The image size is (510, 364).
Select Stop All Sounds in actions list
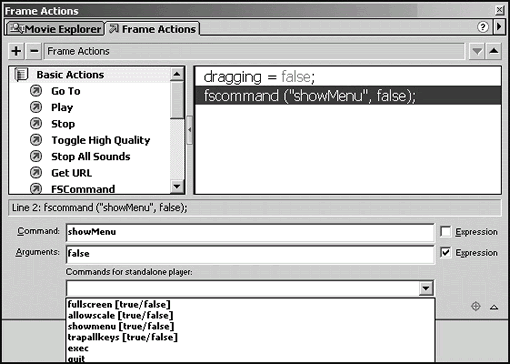click(91, 156)
